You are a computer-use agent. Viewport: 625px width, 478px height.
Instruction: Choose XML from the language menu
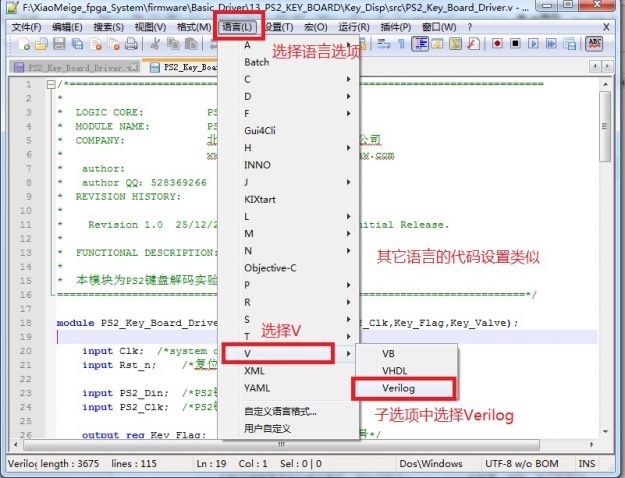[x=289, y=371]
